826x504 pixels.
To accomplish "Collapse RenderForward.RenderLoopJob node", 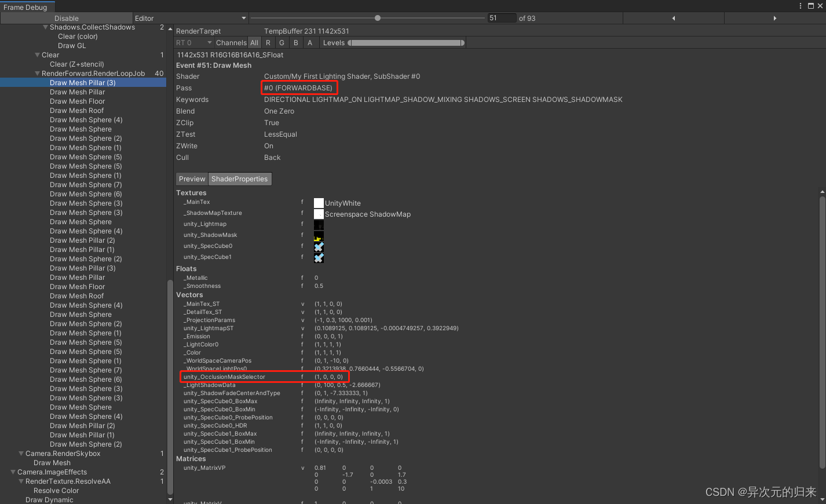I will pyautogui.click(x=37, y=74).
